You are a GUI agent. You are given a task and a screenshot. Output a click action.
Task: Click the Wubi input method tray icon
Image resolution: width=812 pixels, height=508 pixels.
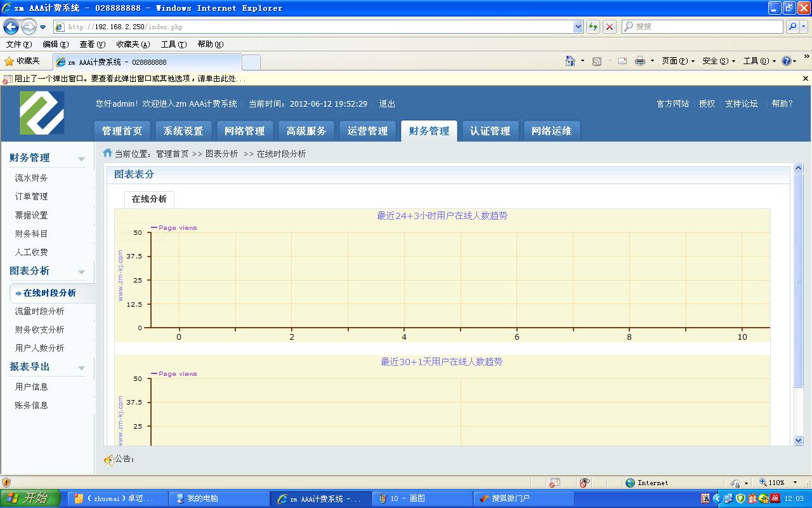tap(705, 498)
